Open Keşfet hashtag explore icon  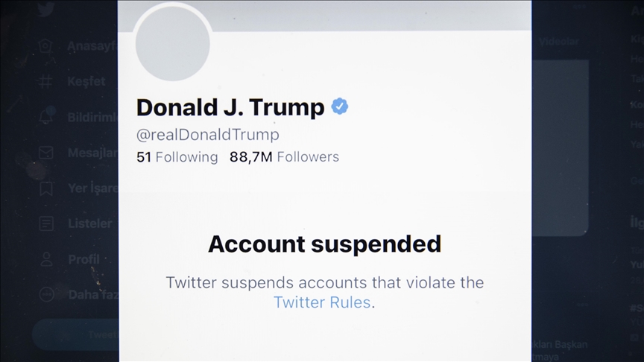coord(46,82)
